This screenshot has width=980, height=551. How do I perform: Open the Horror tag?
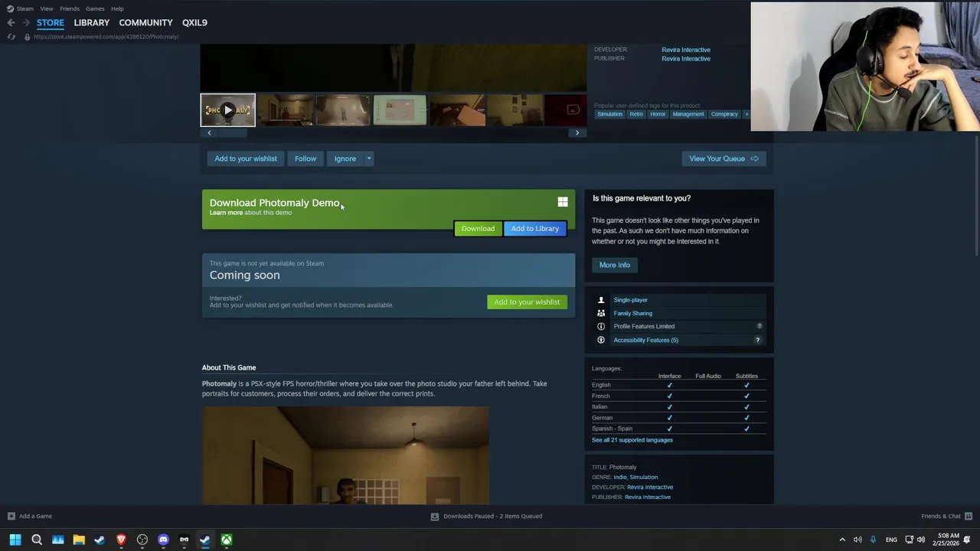(x=658, y=114)
